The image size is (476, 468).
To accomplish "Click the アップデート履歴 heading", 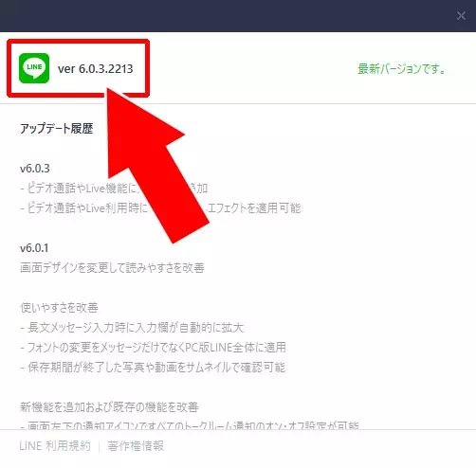I will pyautogui.click(x=57, y=129).
